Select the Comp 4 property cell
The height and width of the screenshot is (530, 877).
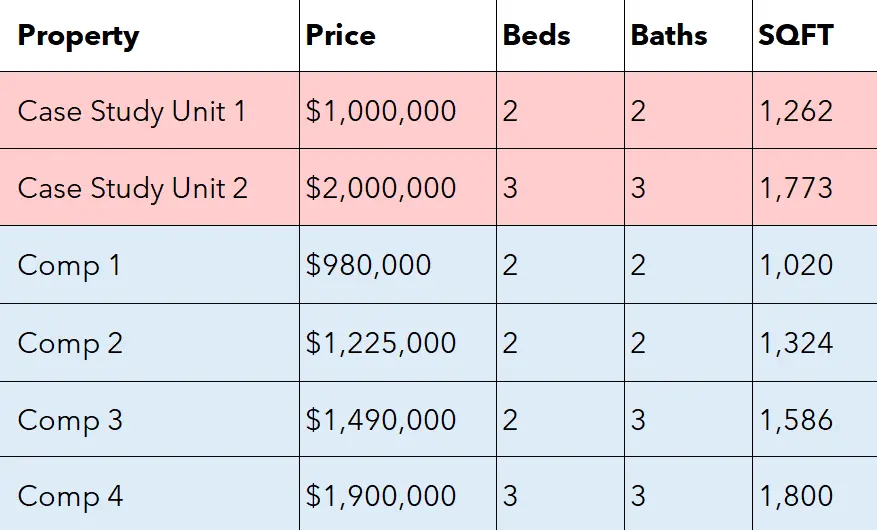coord(70,496)
